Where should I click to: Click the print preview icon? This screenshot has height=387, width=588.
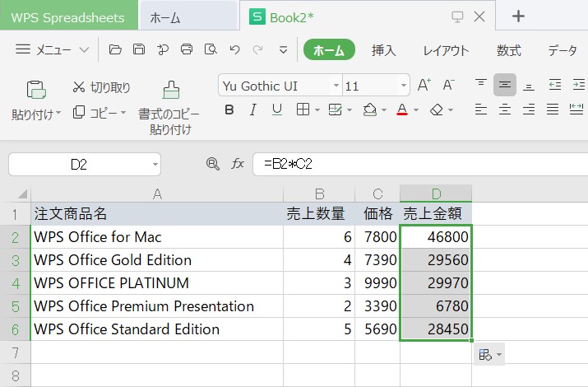click(x=211, y=49)
